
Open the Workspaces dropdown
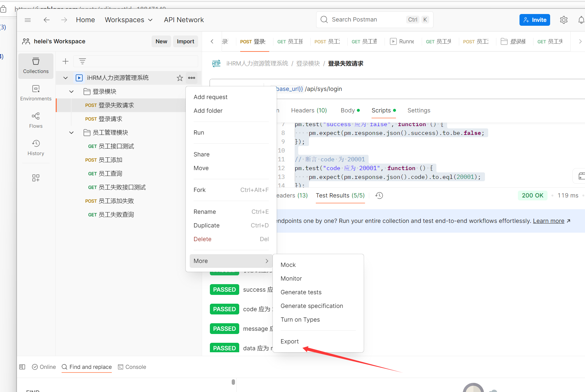click(129, 20)
